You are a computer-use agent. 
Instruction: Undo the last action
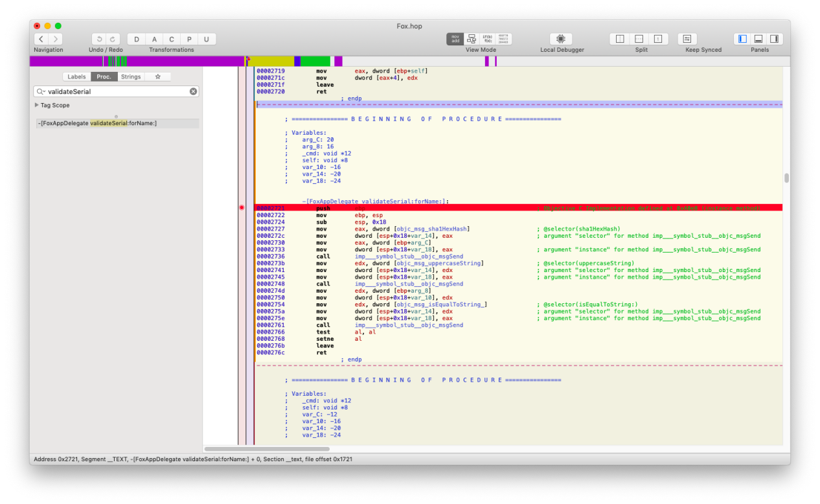(x=99, y=39)
